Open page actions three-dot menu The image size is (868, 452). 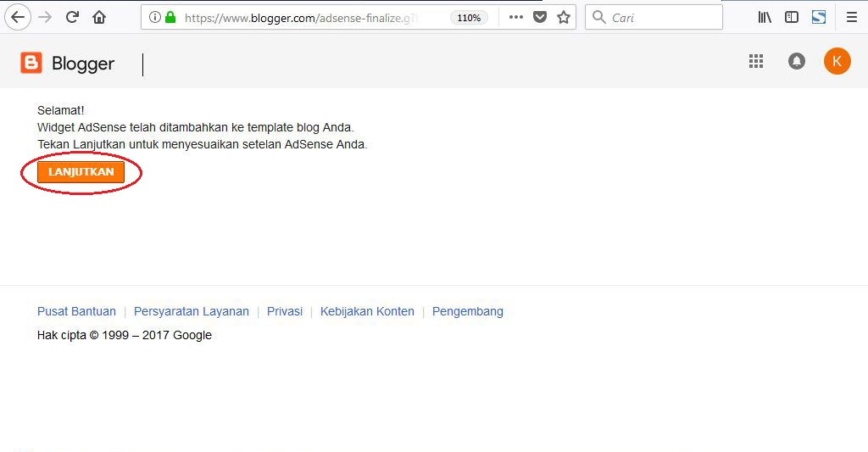point(516,17)
